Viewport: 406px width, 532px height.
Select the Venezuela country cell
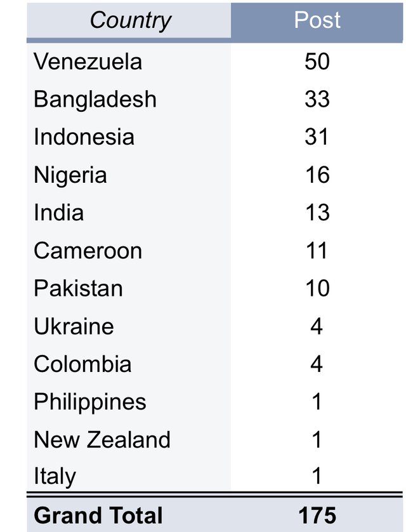(88, 62)
